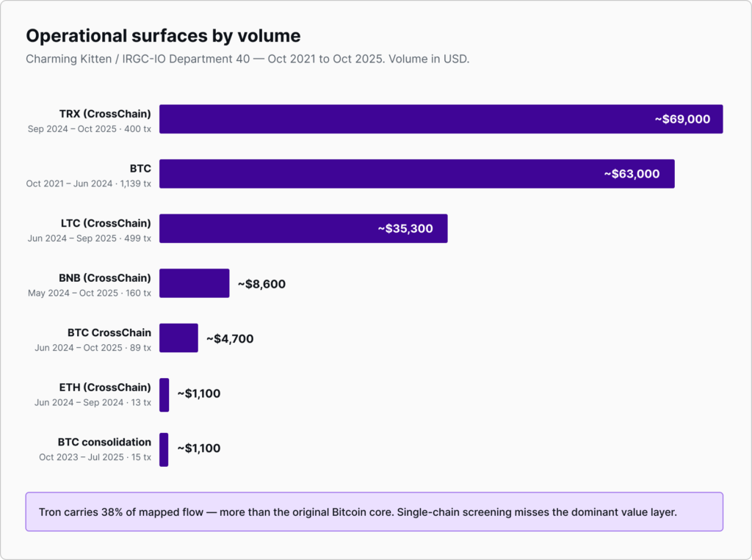Image resolution: width=752 pixels, height=560 pixels.
Task: Click 'May 2024 – Oct 2025 · 160 tx' text
Action: tap(89, 293)
